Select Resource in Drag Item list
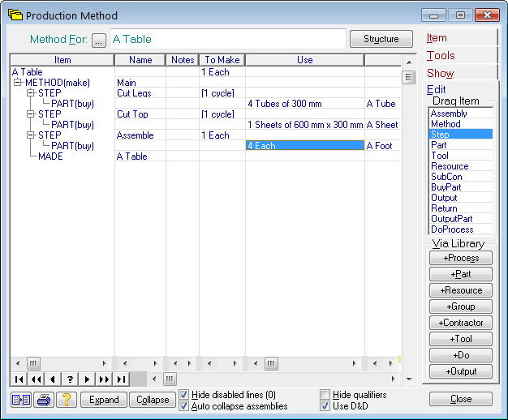508x420 pixels. pos(461,166)
